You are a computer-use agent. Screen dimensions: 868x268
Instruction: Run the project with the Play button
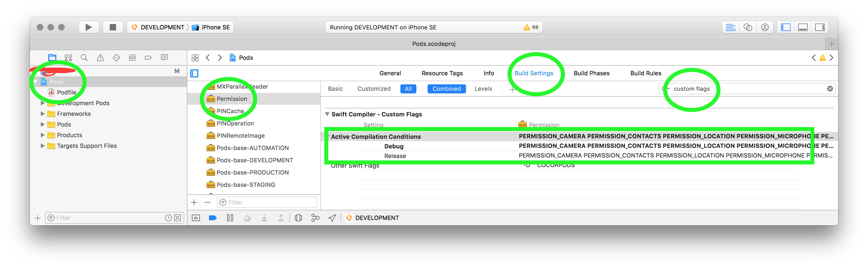tap(89, 27)
